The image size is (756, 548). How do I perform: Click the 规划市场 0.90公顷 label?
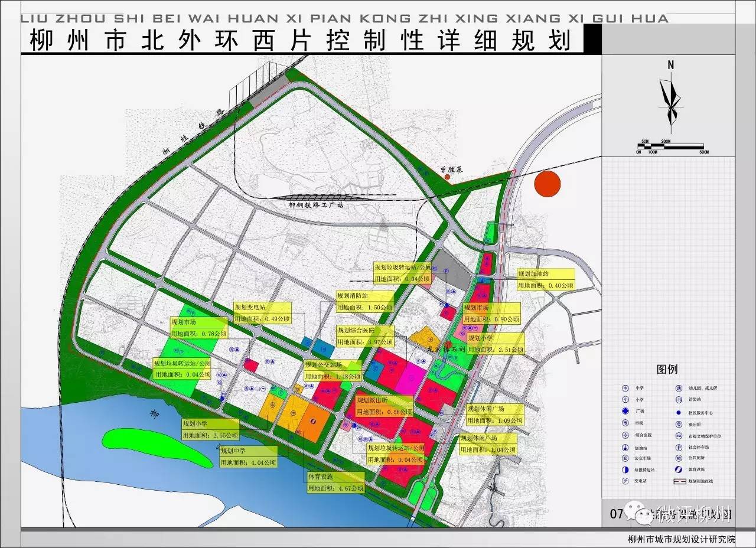pos(491,314)
